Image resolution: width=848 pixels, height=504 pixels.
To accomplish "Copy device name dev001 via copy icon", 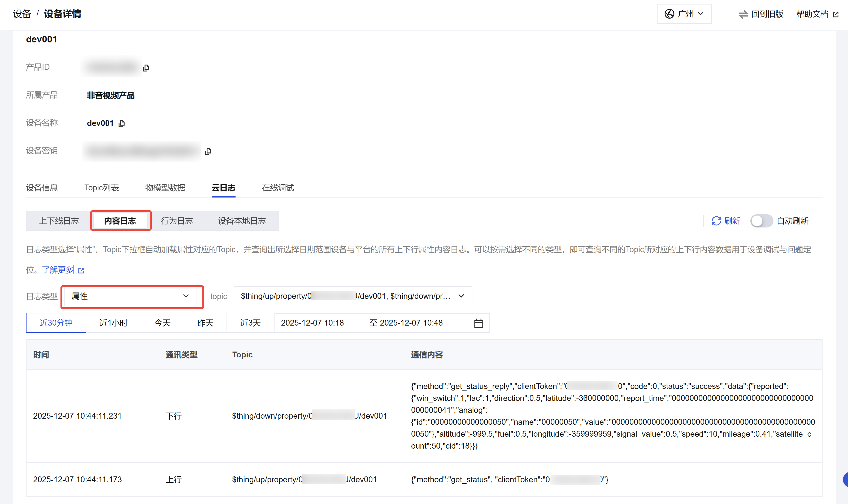I will pyautogui.click(x=122, y=123).
